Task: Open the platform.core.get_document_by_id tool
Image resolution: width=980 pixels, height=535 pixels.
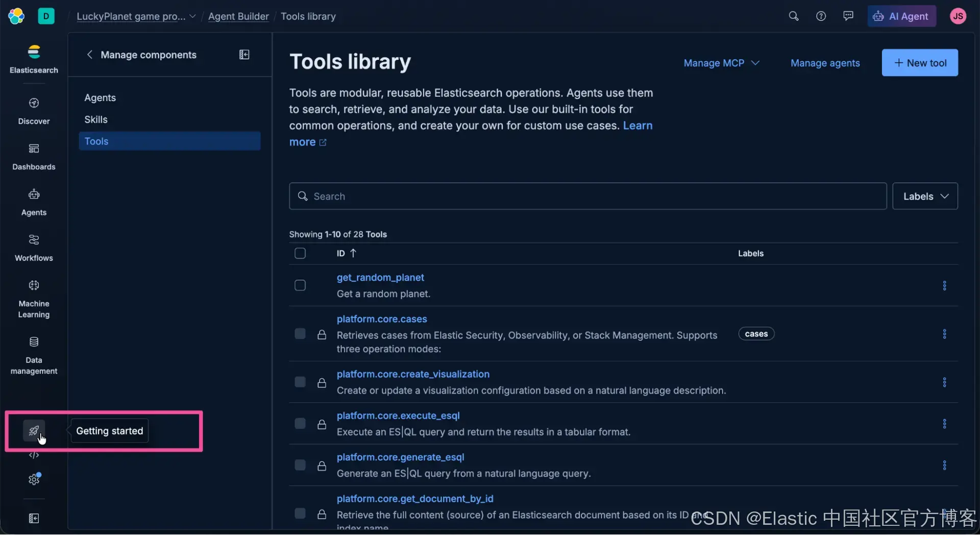Action: (415, 498)
